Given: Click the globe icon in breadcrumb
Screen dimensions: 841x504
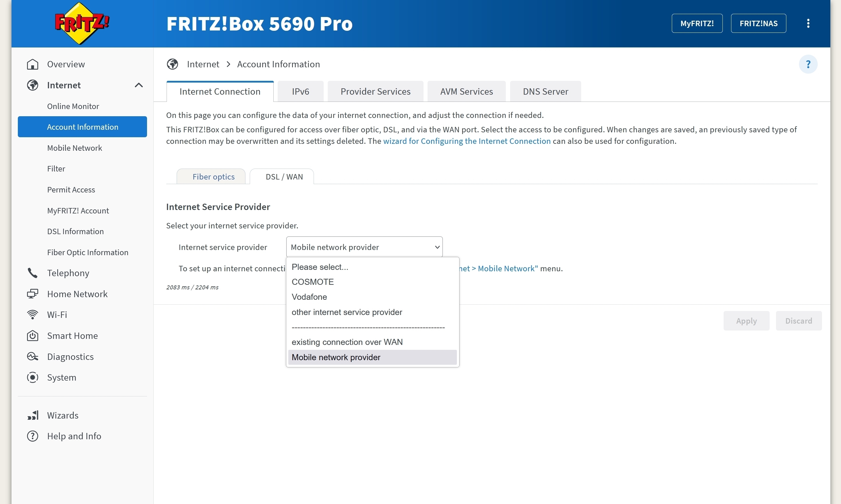Looking at the screenshot, I should coord(173,64).
